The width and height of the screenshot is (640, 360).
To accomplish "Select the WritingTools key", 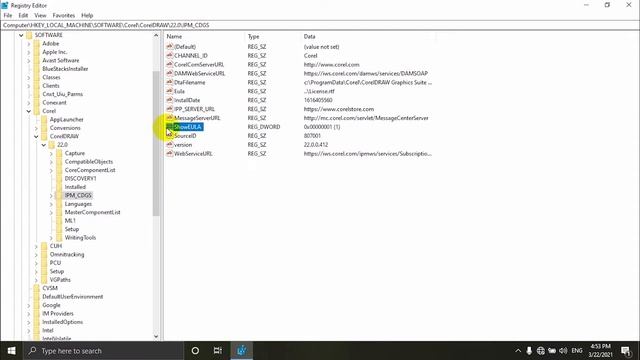I will click(80, 238).
